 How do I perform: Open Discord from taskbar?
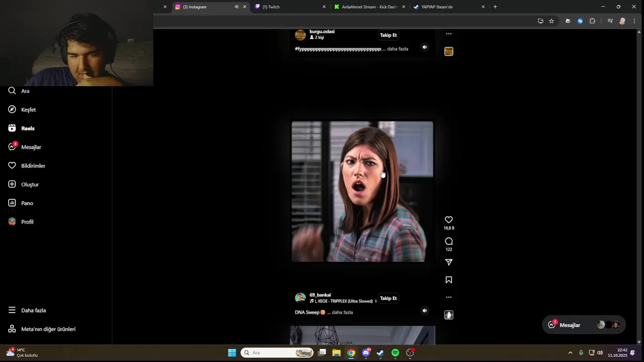click(366, 353)
